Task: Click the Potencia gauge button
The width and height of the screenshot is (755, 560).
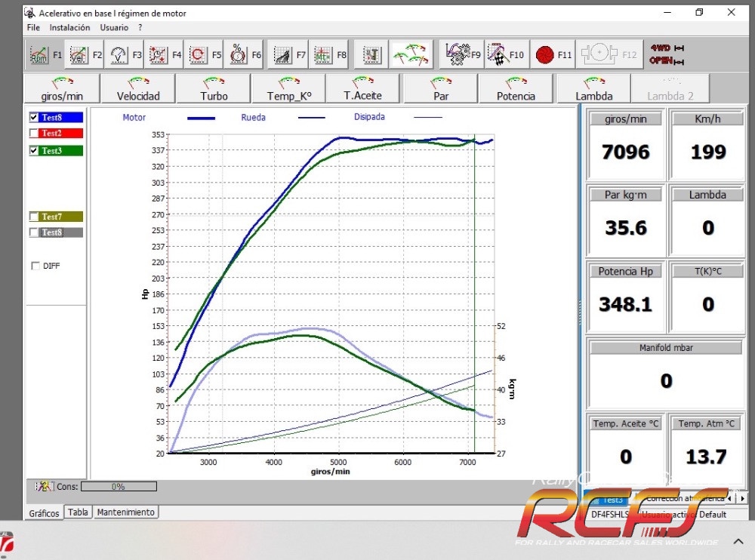Action: [x=516, y=88]
